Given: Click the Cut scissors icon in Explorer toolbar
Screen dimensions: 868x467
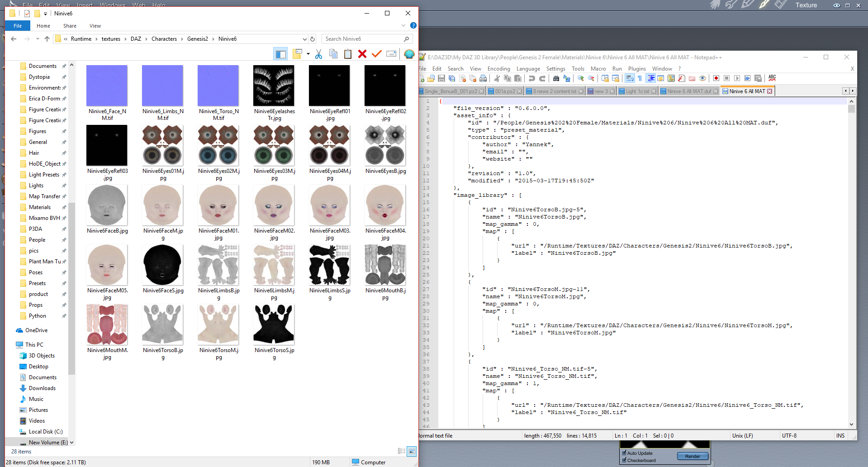Looking at the screenshot, I should (x=318, y=54).
